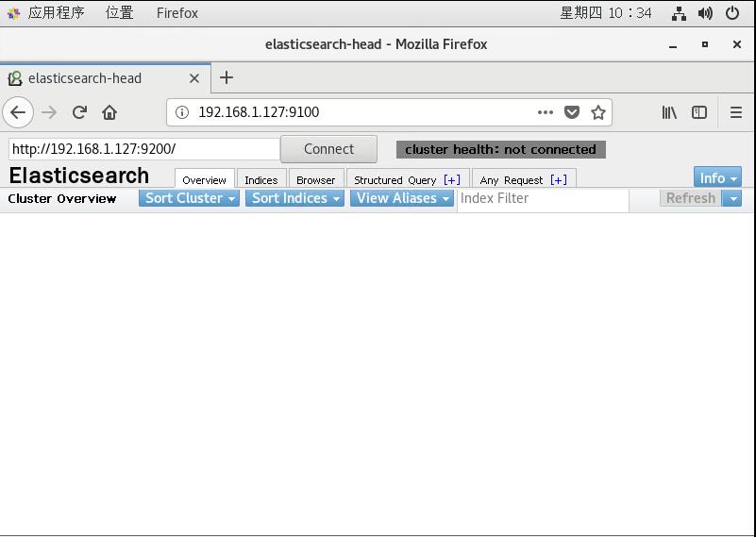Screen dimensions: 756x537
Task: Open the Info dropdown
Action: [x=717, y=177]
